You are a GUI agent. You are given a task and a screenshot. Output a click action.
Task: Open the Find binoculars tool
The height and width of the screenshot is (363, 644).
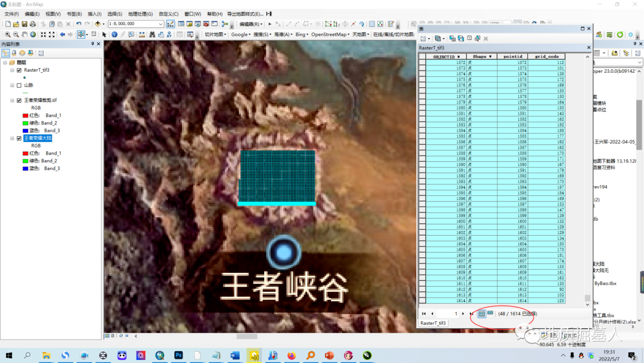(153, 35)
